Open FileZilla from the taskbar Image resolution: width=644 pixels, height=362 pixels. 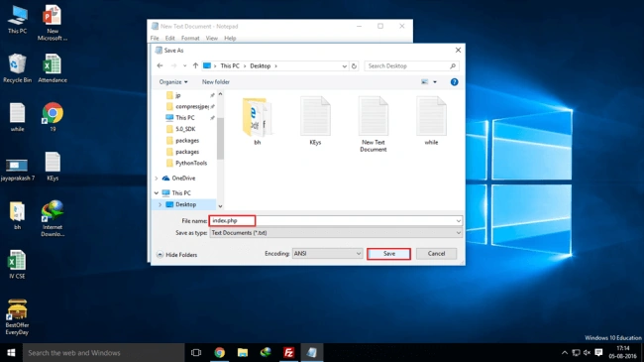pos(288,352)
